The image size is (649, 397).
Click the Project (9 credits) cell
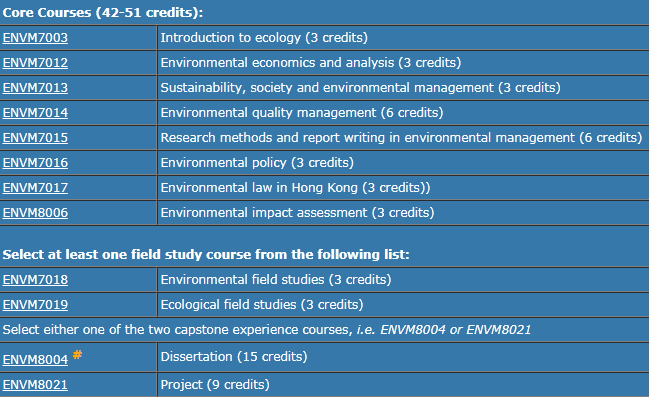click(403, 385)
